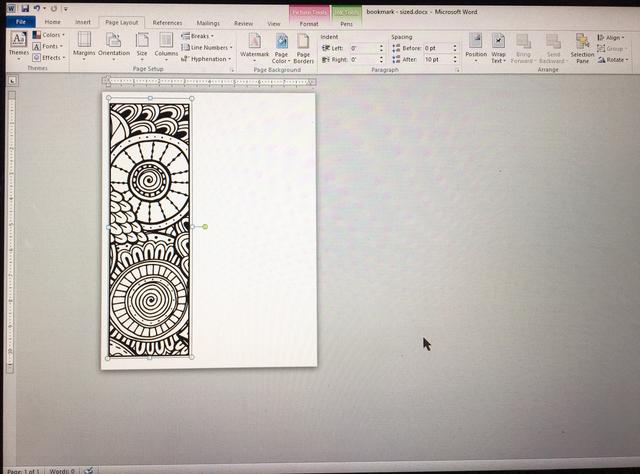Screen dimensions: 640x474
Task: Open Page Setup dialog launcher
Action: (x=232, y=70)
